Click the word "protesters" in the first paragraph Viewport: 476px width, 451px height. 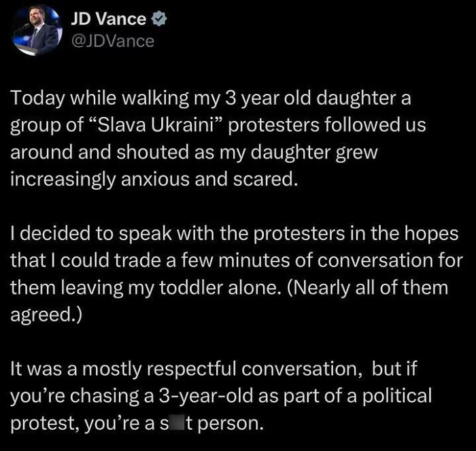pyautogui.click(x=273, y=125)
